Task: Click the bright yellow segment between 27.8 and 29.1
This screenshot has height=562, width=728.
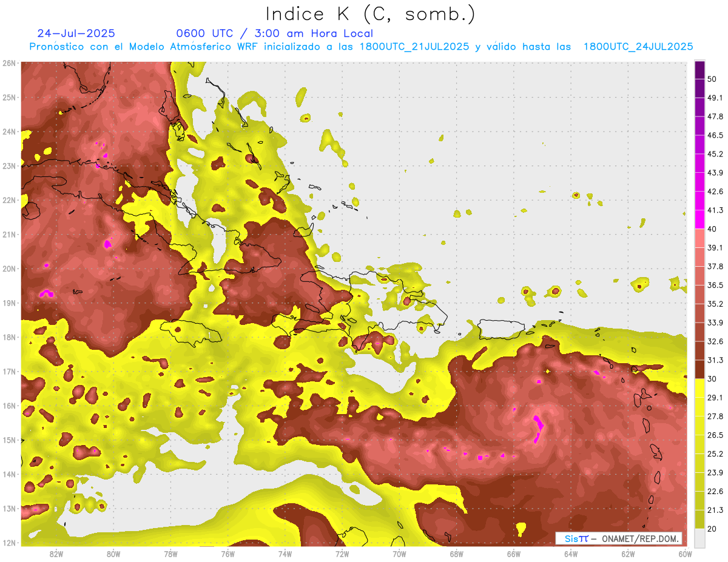Action: click(699, 407)
